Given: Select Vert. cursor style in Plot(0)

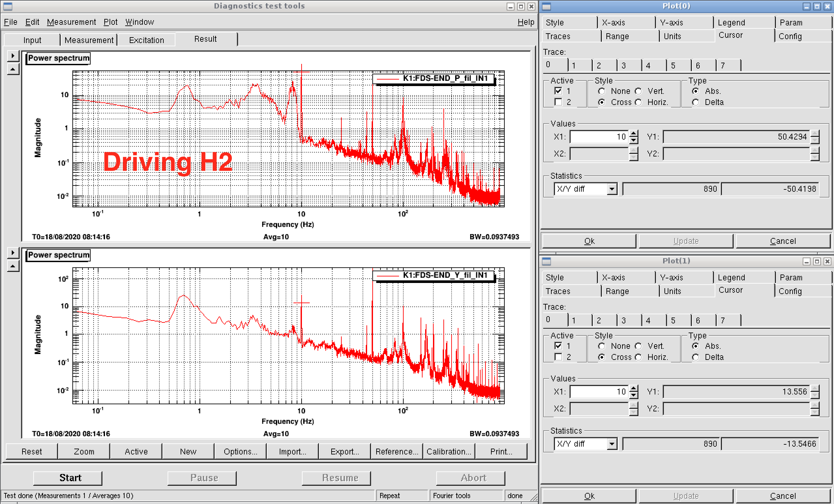Looking at the screenshot, I should click(638, 91).
